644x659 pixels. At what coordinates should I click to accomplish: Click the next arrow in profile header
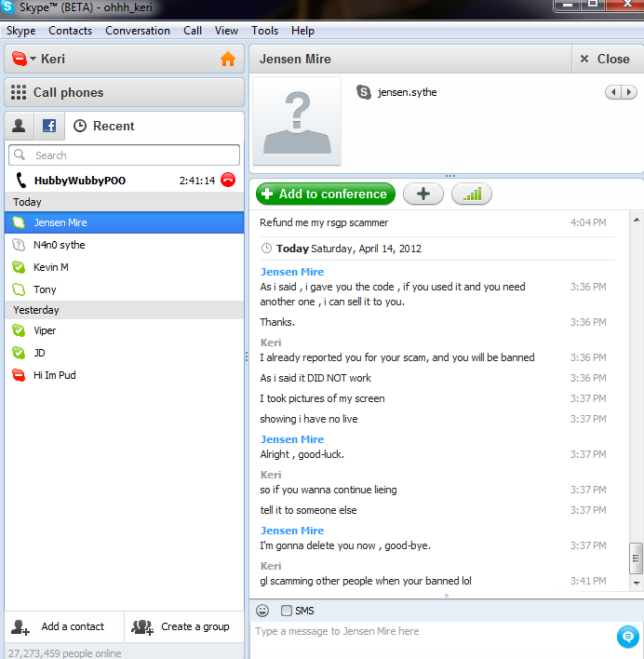click(629, 92)
